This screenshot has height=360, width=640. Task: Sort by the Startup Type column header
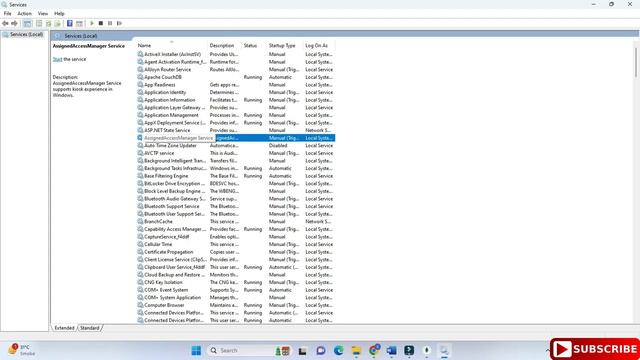pyautogui.click(x=284, y=45)
